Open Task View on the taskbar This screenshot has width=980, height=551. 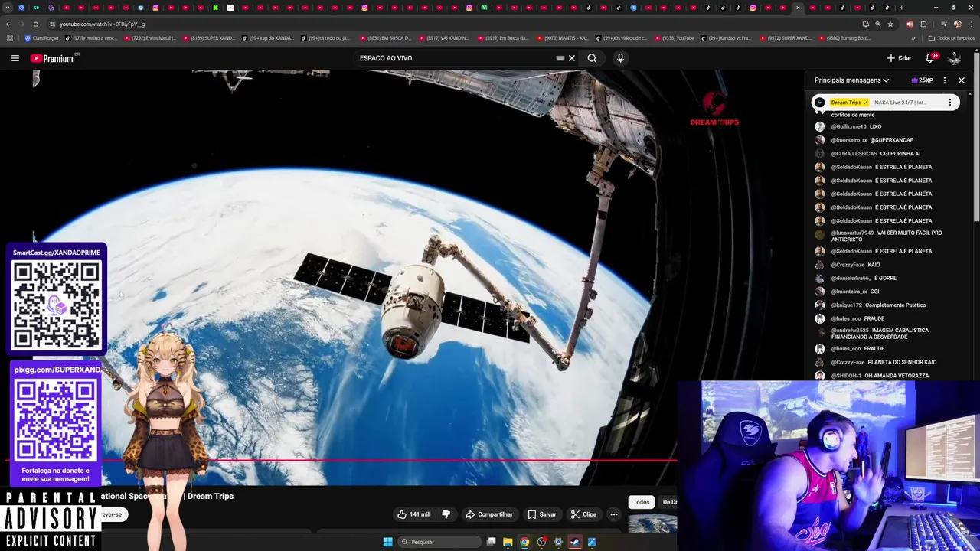(492, 542)
